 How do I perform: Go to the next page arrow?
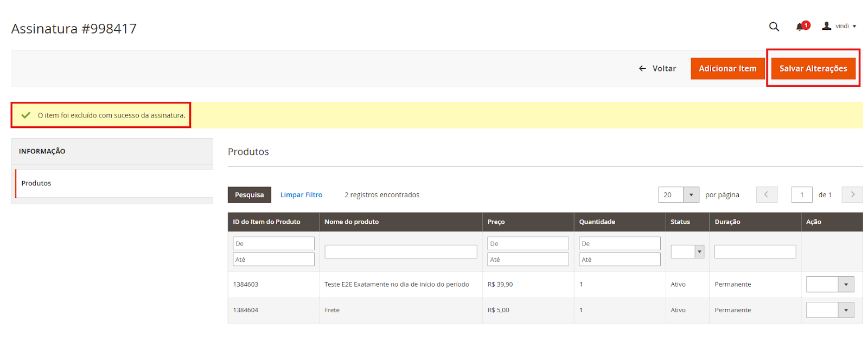[x=852, y=195]
